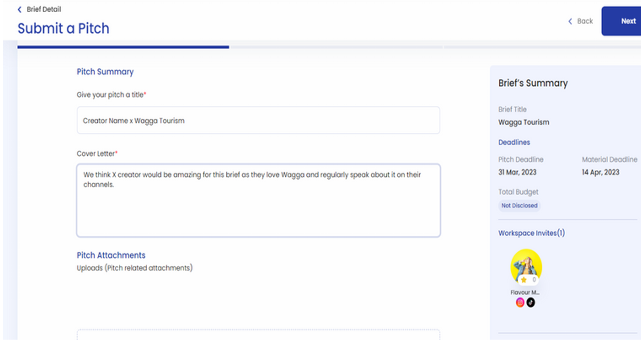Click the Brief Detail back chevron icon

pos(19,10)
